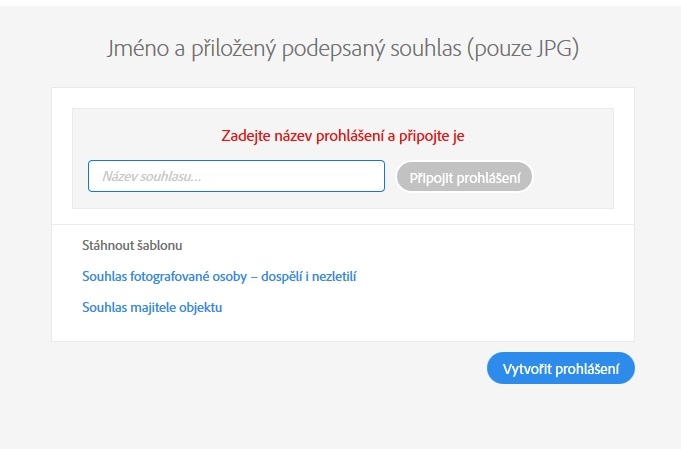The height and width of the screenshot is (449, 681).
Task: Create the declaration using the bottom button
Action: 560,368
